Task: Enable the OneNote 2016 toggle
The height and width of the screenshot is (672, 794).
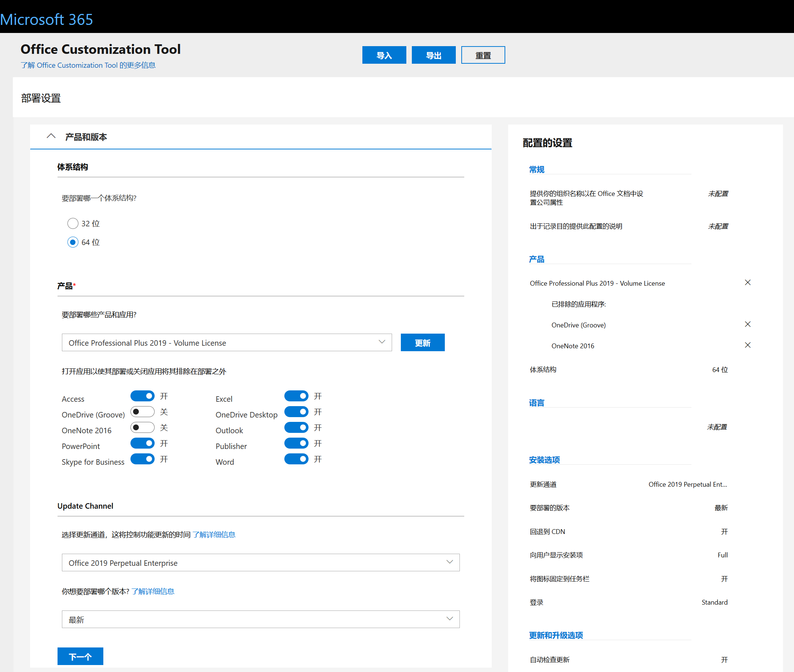Action: coord(142,427)
